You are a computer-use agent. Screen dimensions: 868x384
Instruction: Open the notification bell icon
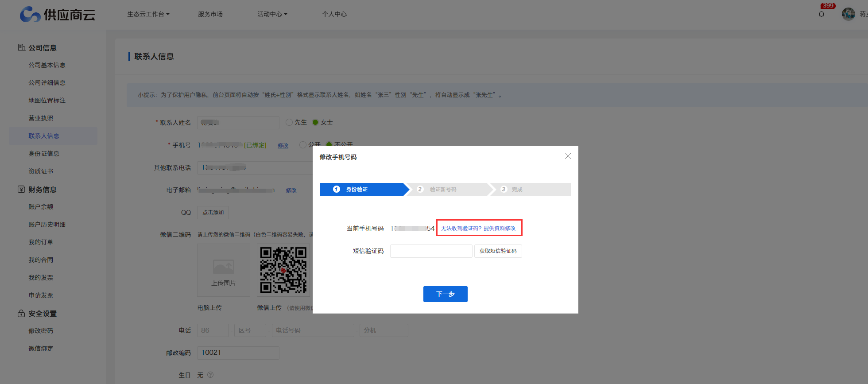click(821, 14)
